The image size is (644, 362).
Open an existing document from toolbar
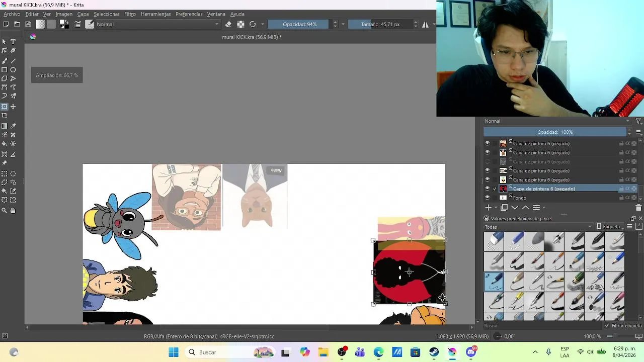(17, 24)
